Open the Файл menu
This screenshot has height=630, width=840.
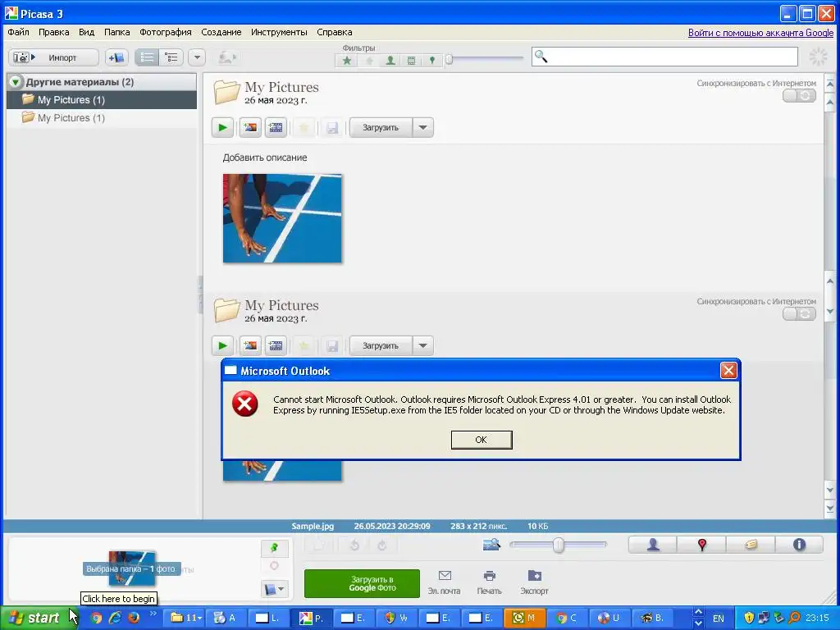click(x=18, y=32)
